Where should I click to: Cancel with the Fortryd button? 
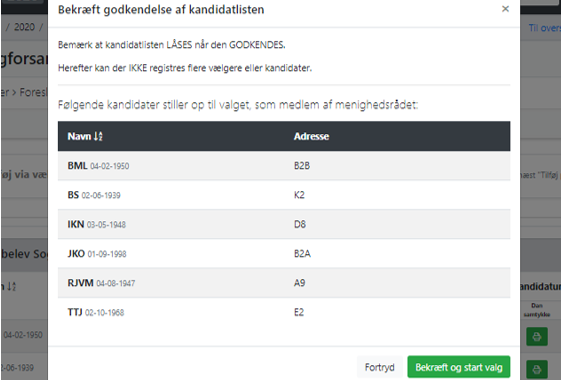pos(380,367)
